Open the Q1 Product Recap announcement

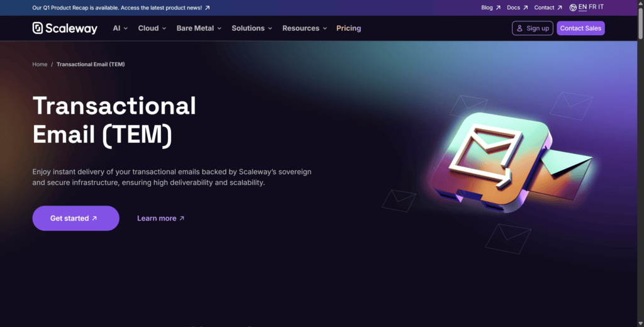click(121, 8)
